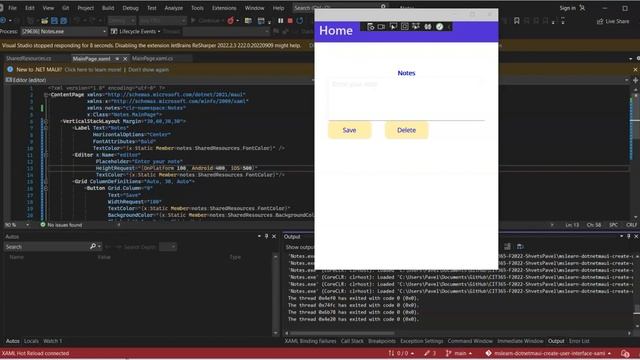The image size is (640, 360).
Task: Open Live Visual Tree from app toolbar
Action: point(371,27)
